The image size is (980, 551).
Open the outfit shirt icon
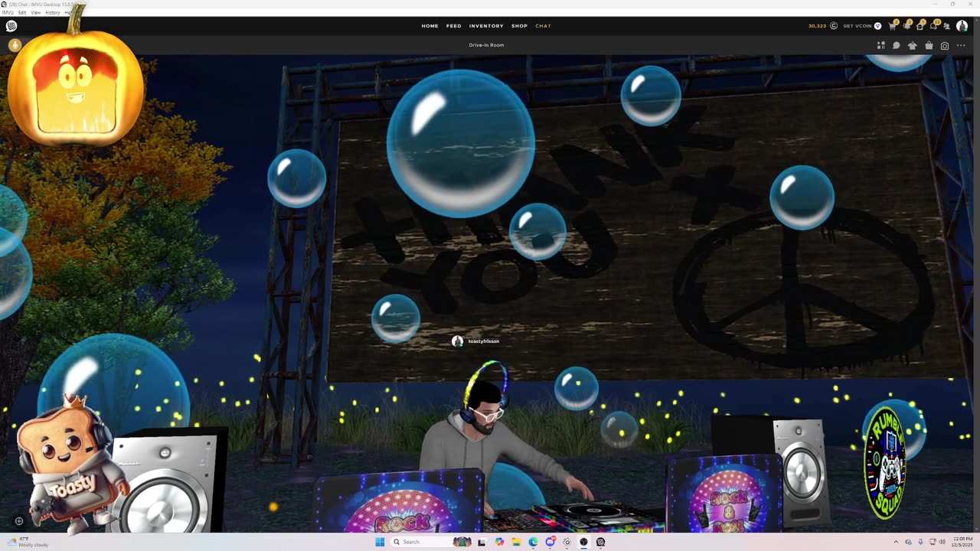(x=912, y=45)
